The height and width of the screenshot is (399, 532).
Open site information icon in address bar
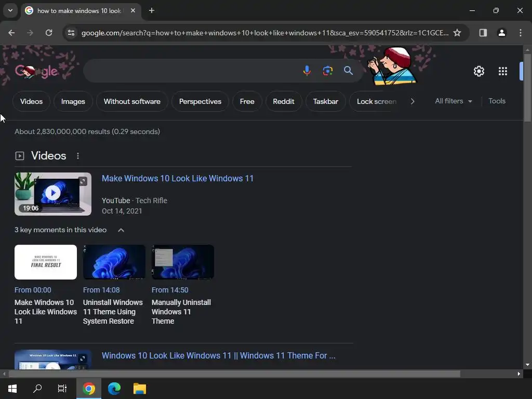(x=71, y=33)
